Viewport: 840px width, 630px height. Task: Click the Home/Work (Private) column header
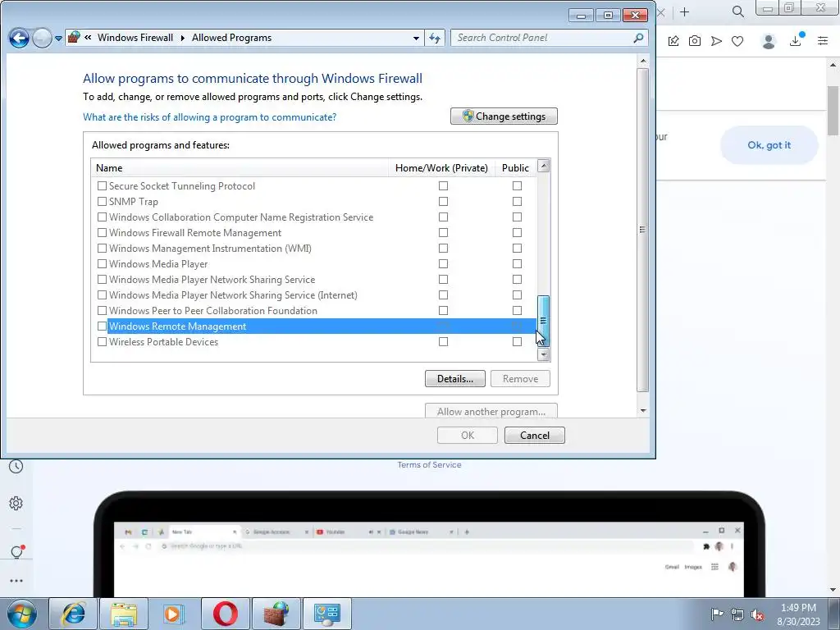pos(441,167)
